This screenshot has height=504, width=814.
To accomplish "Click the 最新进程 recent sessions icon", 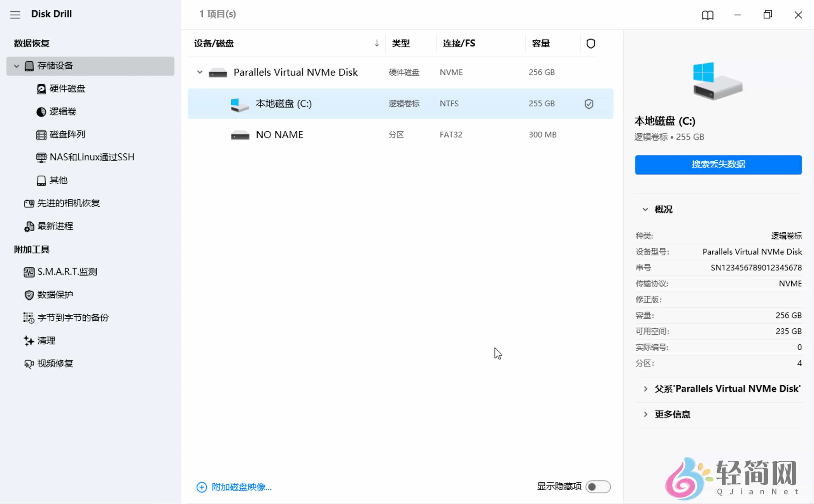I will 29,226.
